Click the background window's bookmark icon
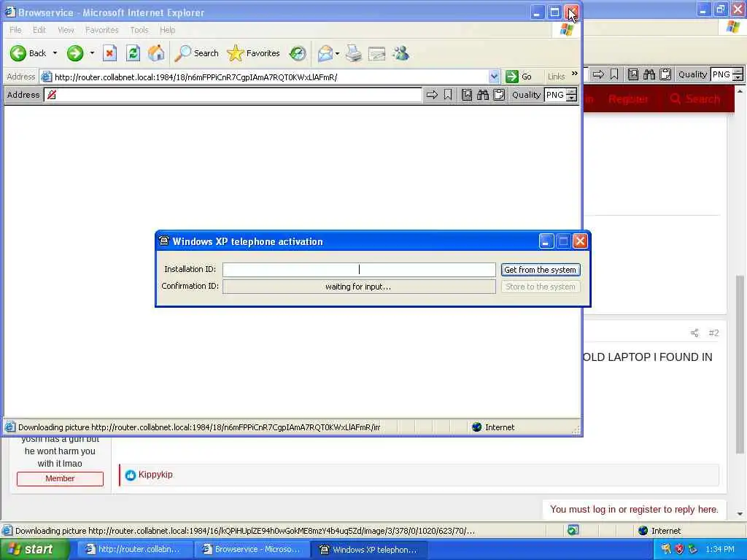Viewport: 747px width, 560px height. tap(614, 74)
